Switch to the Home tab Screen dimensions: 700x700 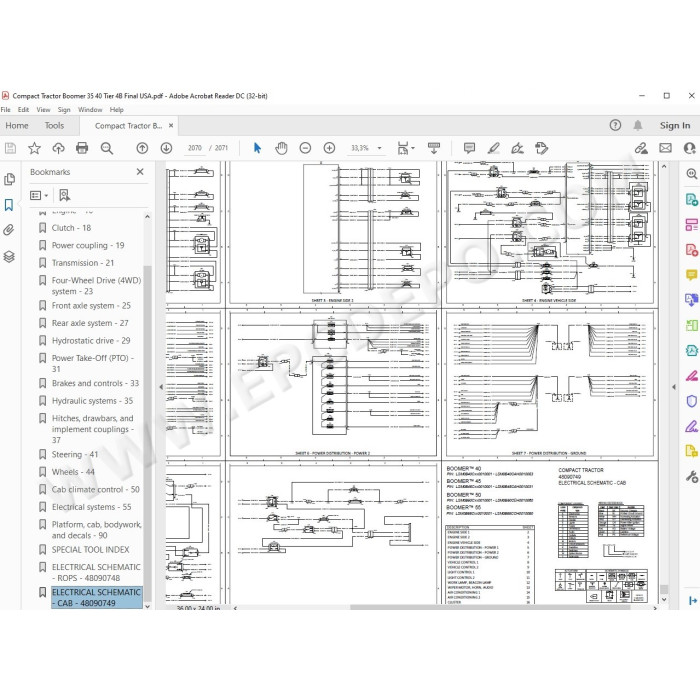[17, 125]
